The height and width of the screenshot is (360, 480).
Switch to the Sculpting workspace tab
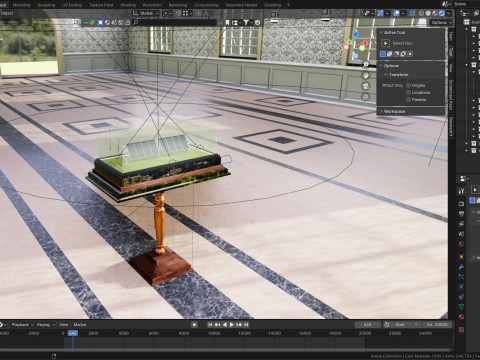tap(46, 5)
